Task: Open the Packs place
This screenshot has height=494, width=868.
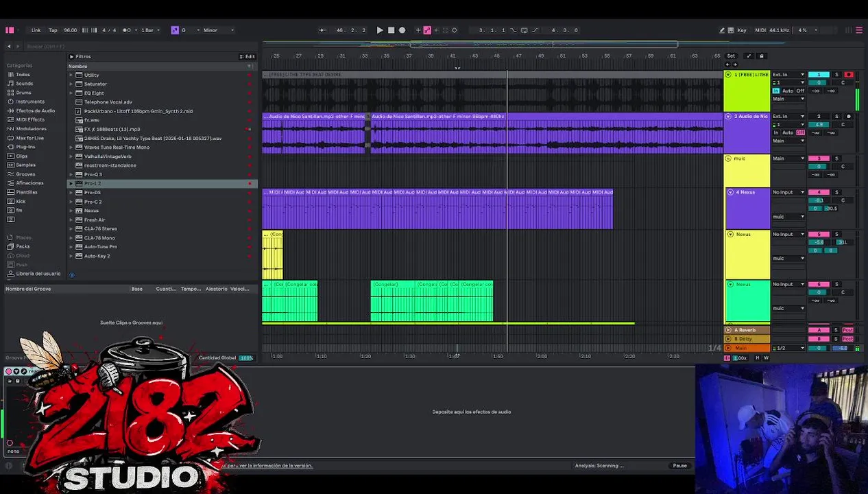Action: pos(23,246)
